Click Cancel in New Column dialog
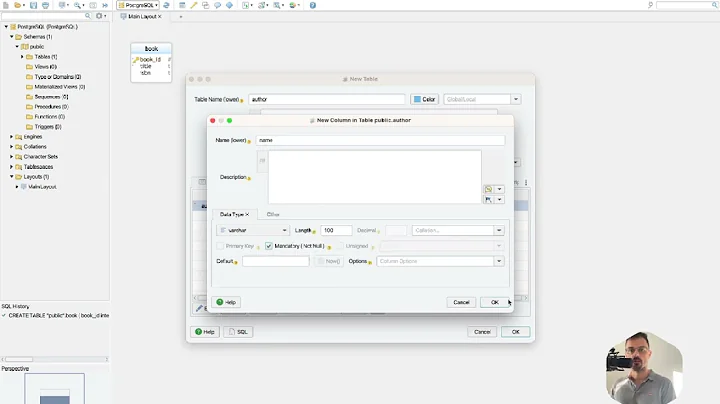The height and width of the screenshot is (404, 720). click(461, 302)
